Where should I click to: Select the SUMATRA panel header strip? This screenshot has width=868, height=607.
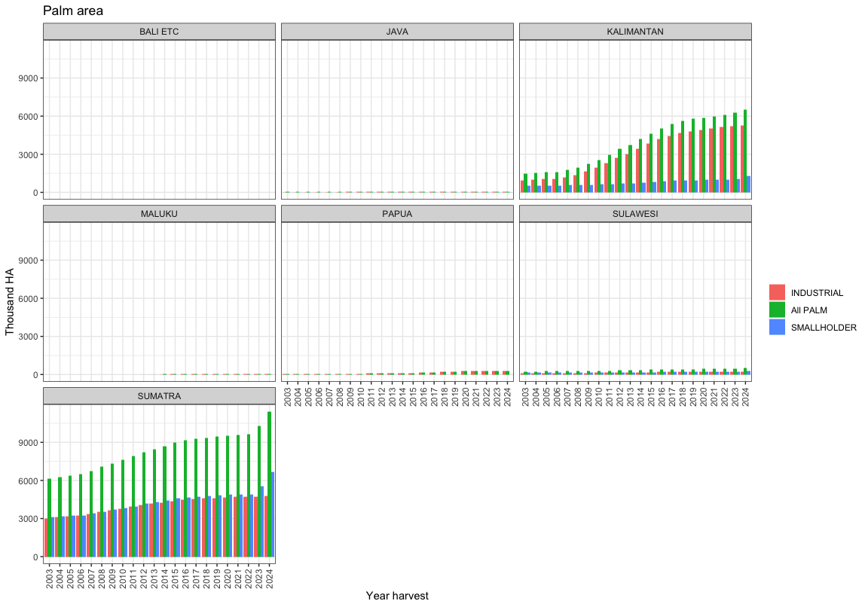click(159, 395)
